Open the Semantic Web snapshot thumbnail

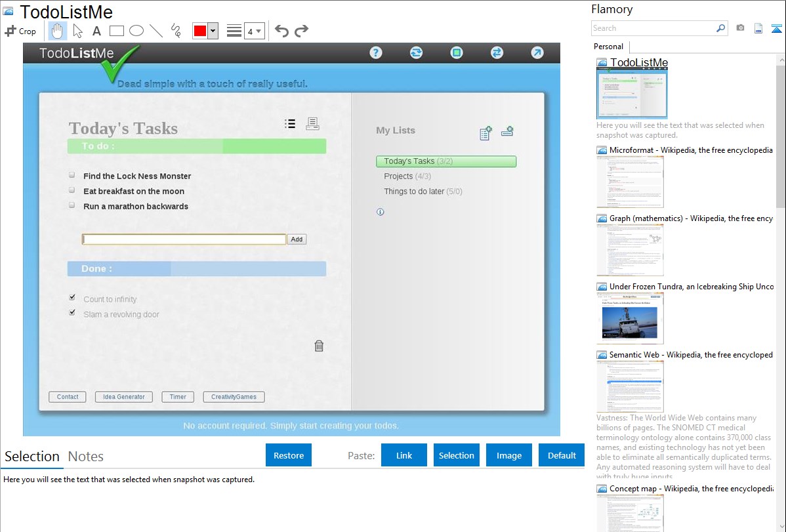click(630, 386)
